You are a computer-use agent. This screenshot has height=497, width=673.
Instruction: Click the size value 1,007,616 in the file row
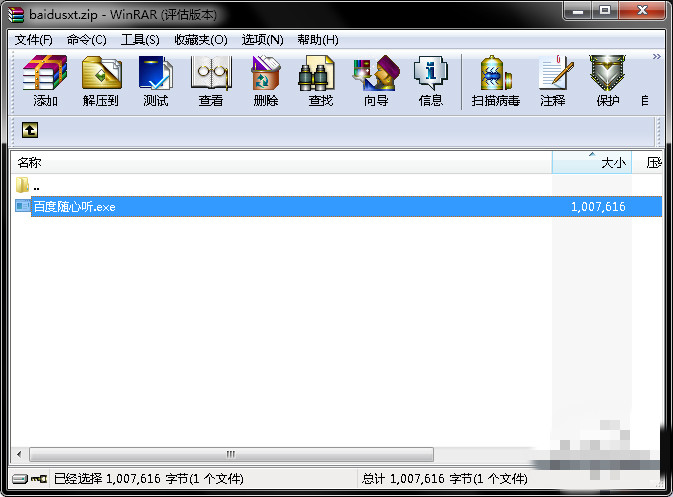tap(598, 207)
